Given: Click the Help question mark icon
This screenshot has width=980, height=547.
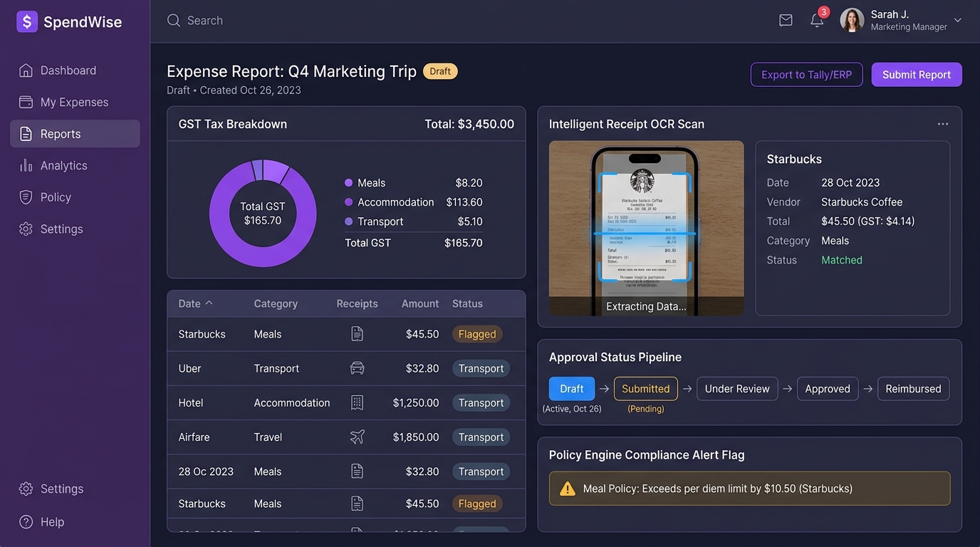Looking at the screenshot, I should click(26, 522).
